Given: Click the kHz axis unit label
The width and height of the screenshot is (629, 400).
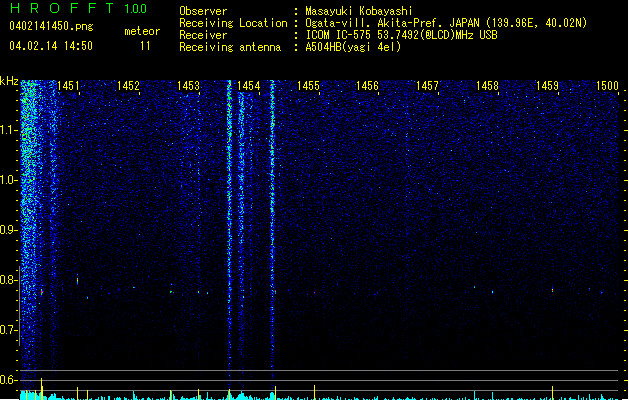Looking at the screenshot, I should click(x=9, y=81).
